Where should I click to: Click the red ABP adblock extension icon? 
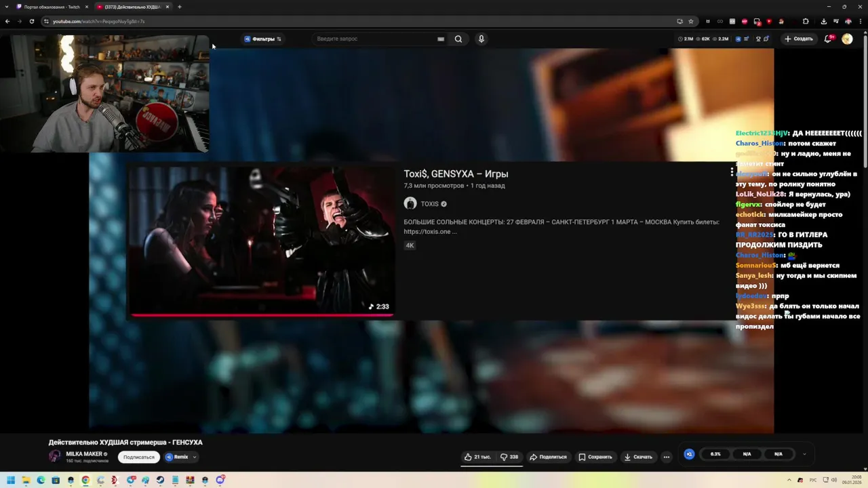coord(745,21)
